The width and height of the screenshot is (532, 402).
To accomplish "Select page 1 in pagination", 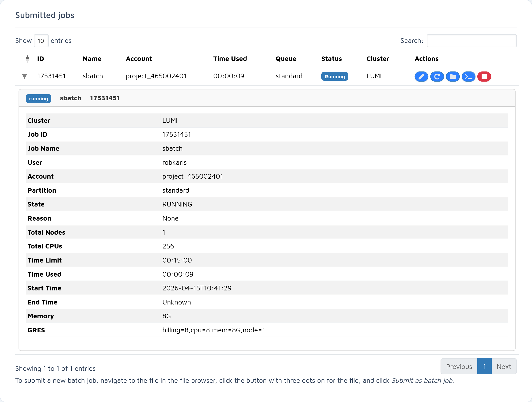I will 484,366.
